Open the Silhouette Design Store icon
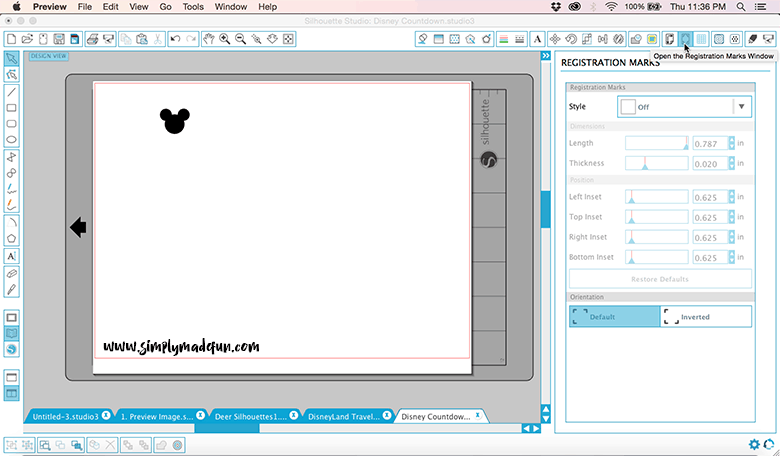 point(11,350)
